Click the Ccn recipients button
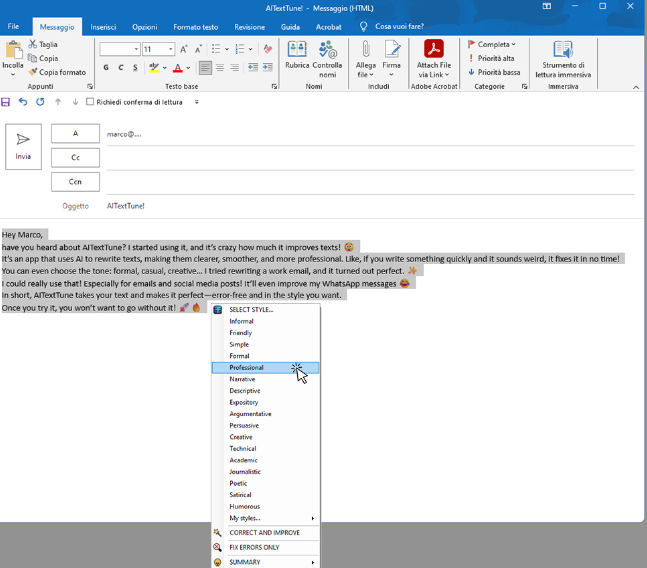The image size is (647, 568). point(75,181)
